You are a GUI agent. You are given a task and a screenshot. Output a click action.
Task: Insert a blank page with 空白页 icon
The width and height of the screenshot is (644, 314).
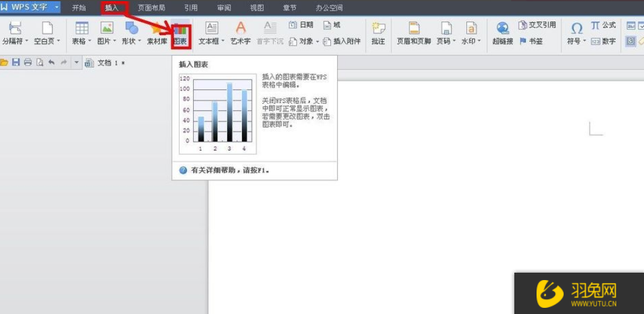tap(48, 28)
